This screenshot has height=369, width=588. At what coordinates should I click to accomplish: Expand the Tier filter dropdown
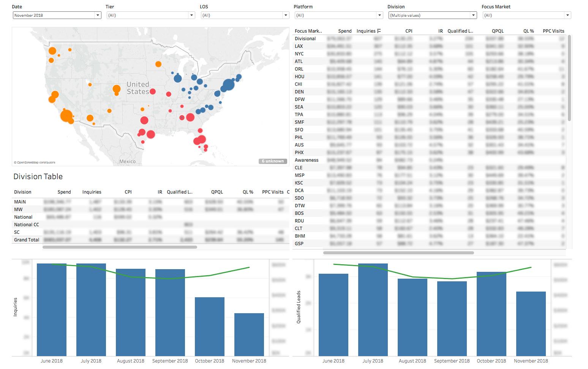point(191,15)
